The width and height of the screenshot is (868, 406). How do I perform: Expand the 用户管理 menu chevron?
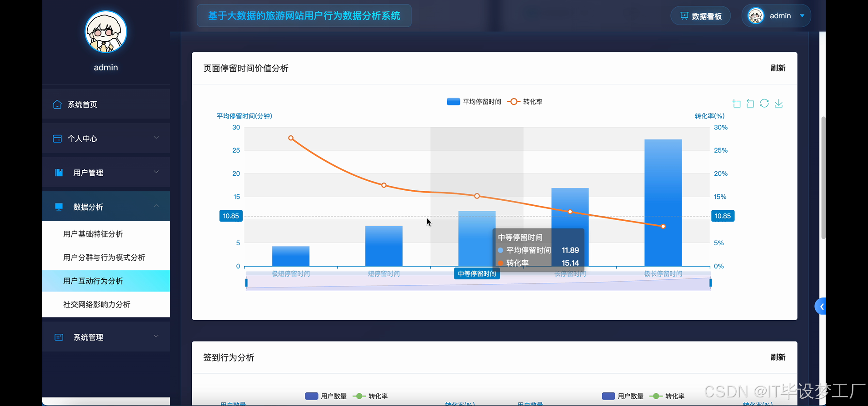(156, 172)
